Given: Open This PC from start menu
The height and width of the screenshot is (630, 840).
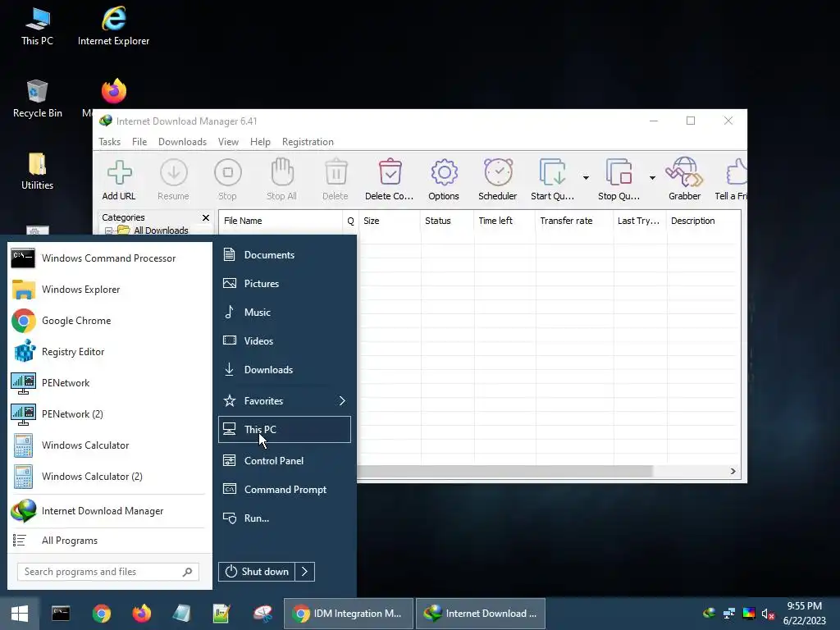Looking at the screenshot, I should (285, 430).
